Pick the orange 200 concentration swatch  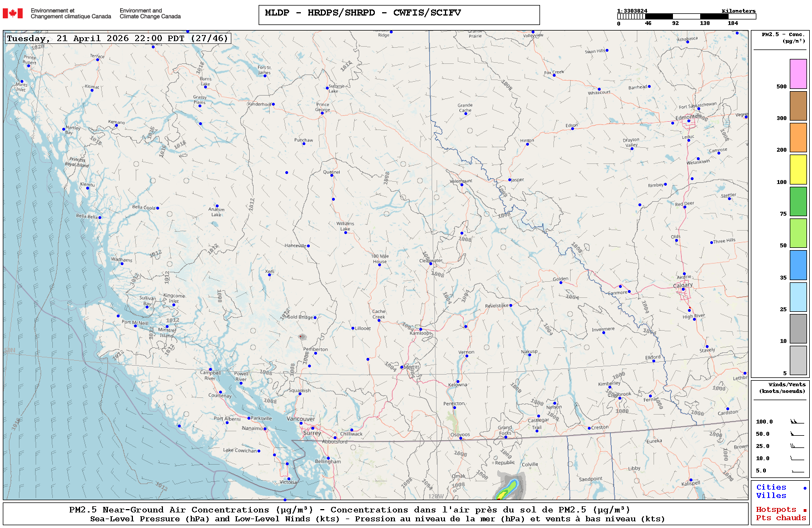[x=798, y=137]
